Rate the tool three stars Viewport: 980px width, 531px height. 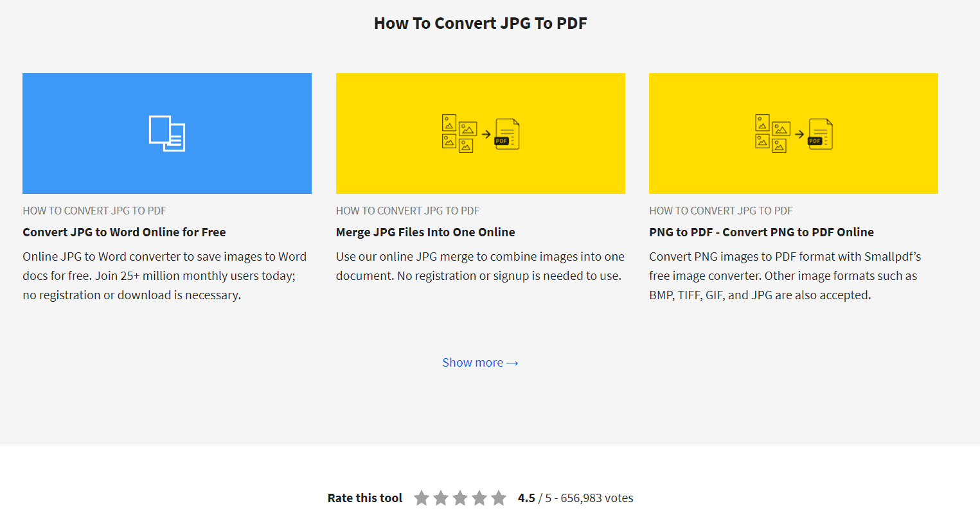460,498
